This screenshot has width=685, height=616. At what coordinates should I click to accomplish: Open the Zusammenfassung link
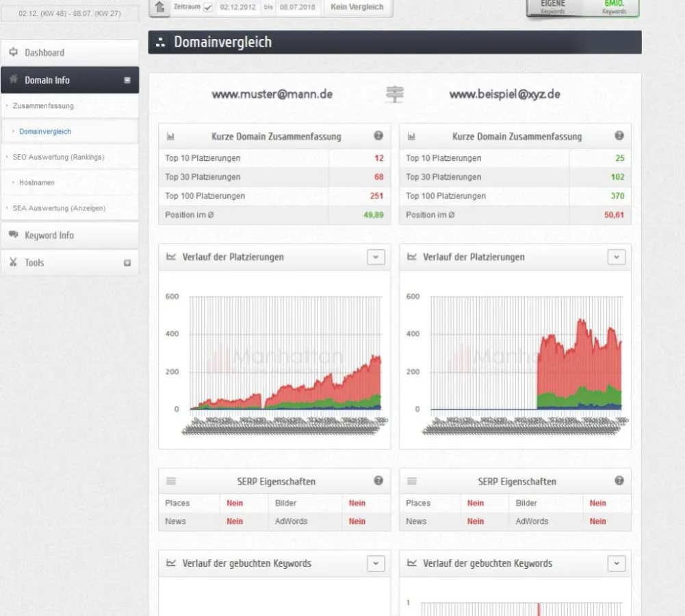(43, 105)
